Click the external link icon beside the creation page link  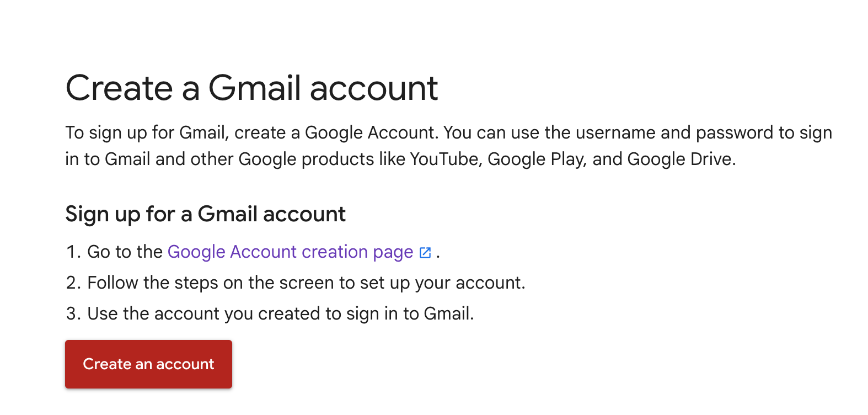click(425, 252)
